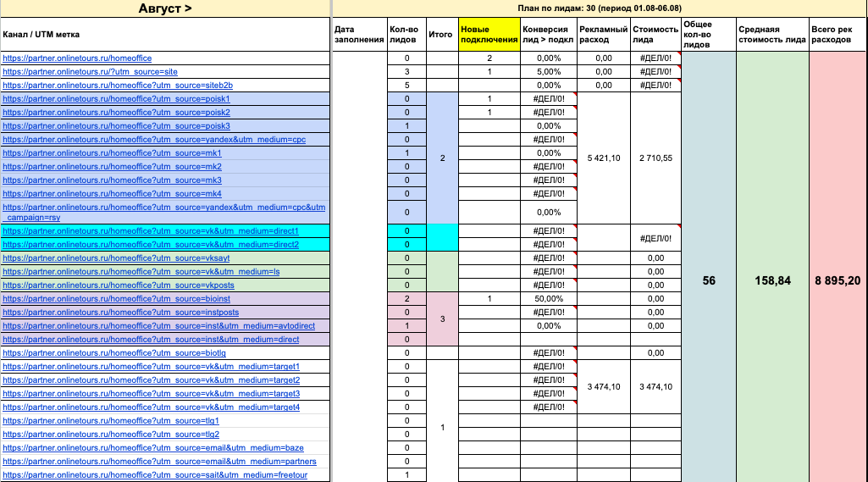Select the yellow Новые подключения header
Screen dimensions: 868x482
pyautogui.click(x=489, y=35)
